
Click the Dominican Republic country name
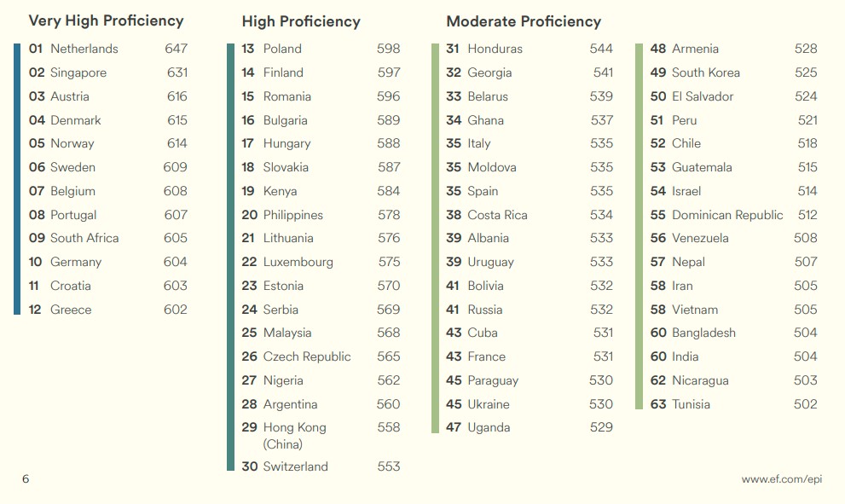coord(727,215)
